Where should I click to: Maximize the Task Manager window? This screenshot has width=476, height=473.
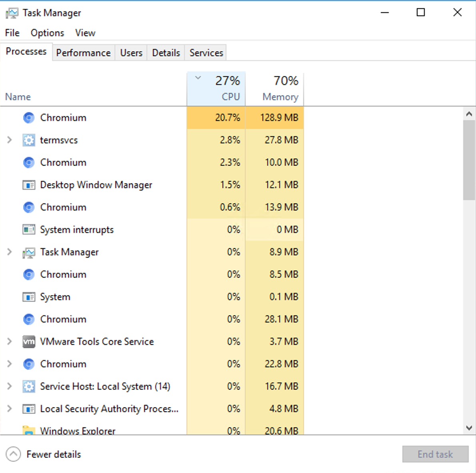point(421,12)
